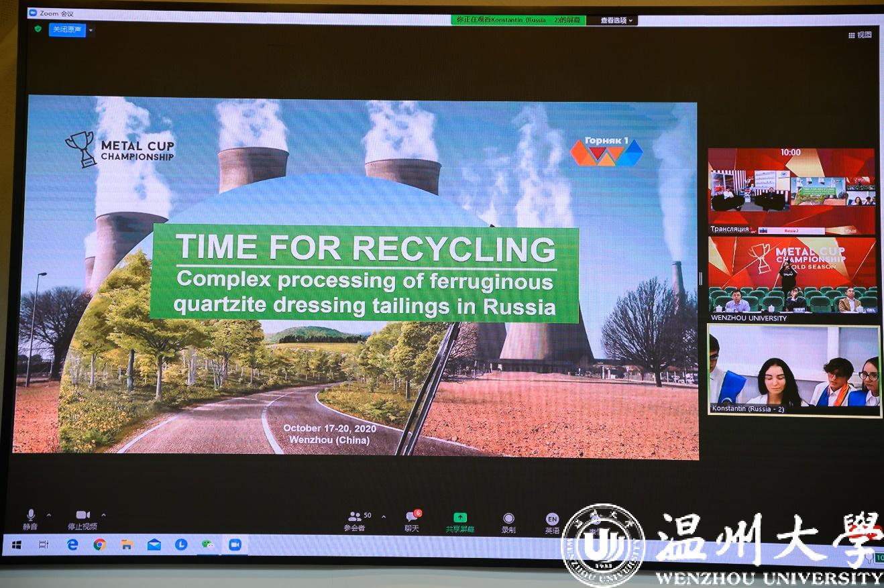Click the EN language interpretation icon
This screenshot has height=588, width=884.
552,519
